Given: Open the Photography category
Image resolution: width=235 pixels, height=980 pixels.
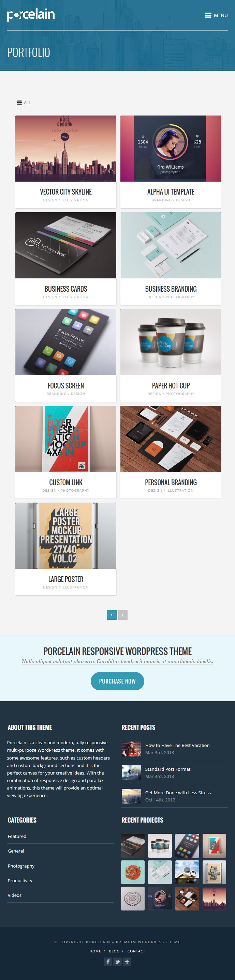Looking at the screenshot, I should point(21,866).
